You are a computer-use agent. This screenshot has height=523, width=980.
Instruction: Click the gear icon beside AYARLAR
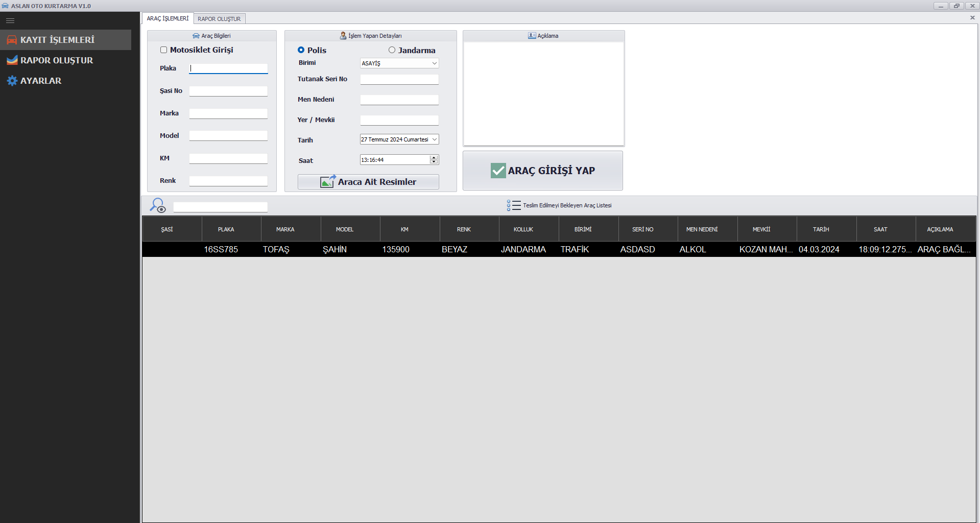point(12,81)
